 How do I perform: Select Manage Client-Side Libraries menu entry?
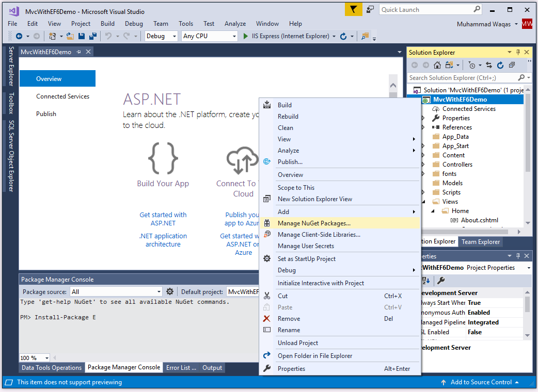(x=340, y=235)
